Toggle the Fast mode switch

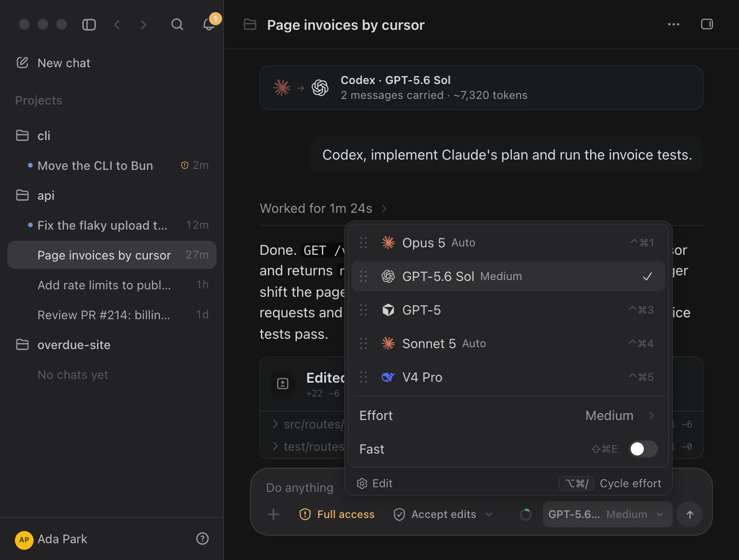point(643,449)
